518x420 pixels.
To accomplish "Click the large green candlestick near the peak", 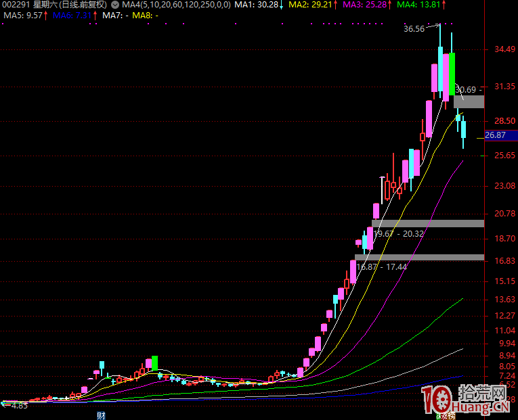I will [x=452, y=73].
